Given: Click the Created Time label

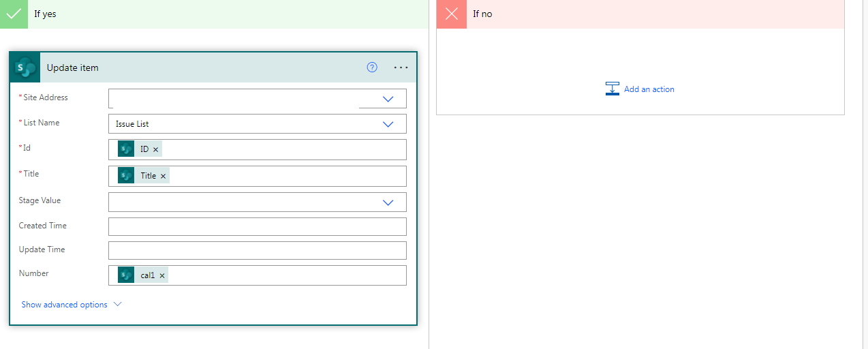Looking at the screenshot, I should click(43, 226).
